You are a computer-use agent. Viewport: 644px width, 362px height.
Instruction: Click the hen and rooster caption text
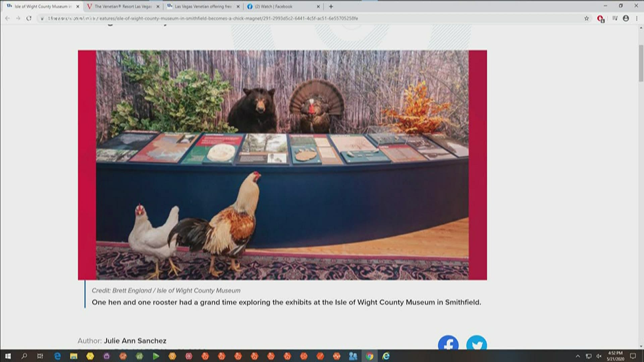pyautogui.click(x=286, y=302)
